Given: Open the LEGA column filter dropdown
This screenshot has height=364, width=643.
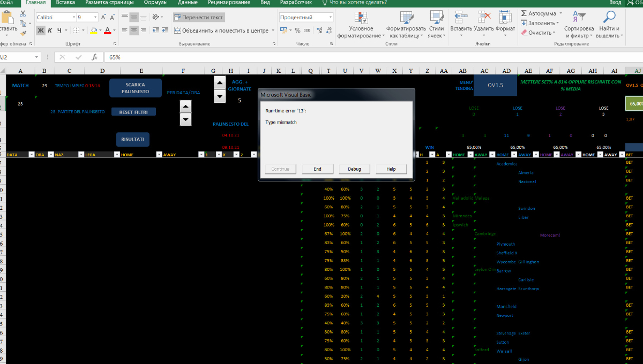Looking at the screenshot, I should pos(116,155).
